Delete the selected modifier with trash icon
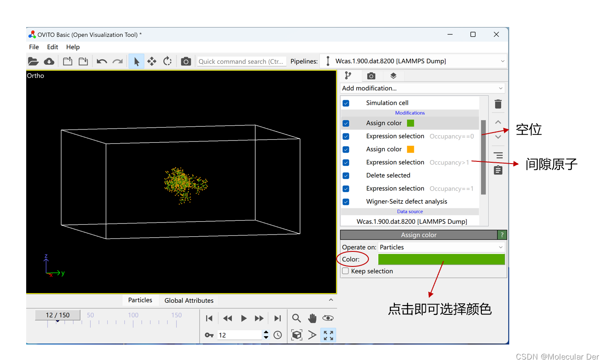This screenshot has height=364, width=606. click(498, 104)
